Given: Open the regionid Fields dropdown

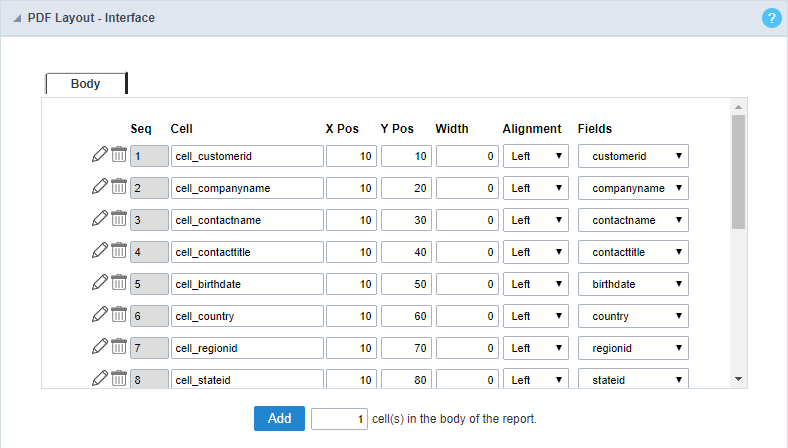Looking at the screenshot, I should point(633,348).
